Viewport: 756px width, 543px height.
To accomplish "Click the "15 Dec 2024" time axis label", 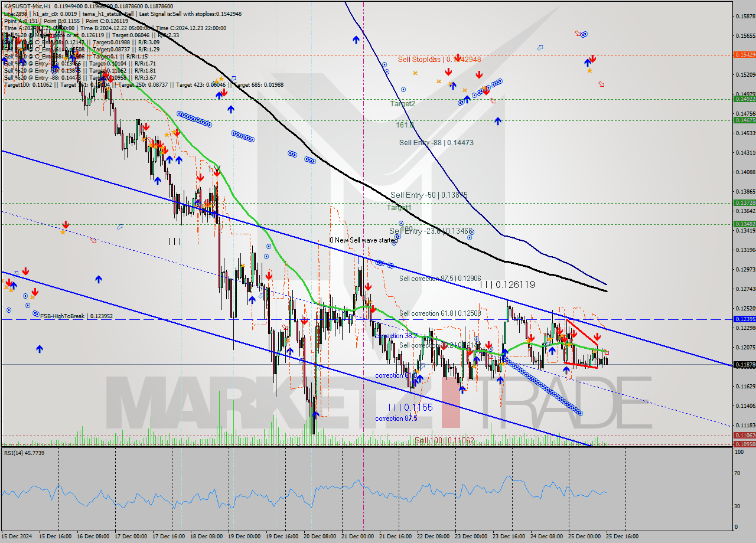I will pyautogui.click(x=17, y=536).
